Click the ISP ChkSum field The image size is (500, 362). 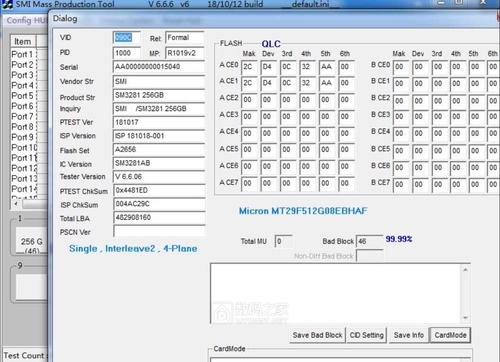click(x=159, y=204)
